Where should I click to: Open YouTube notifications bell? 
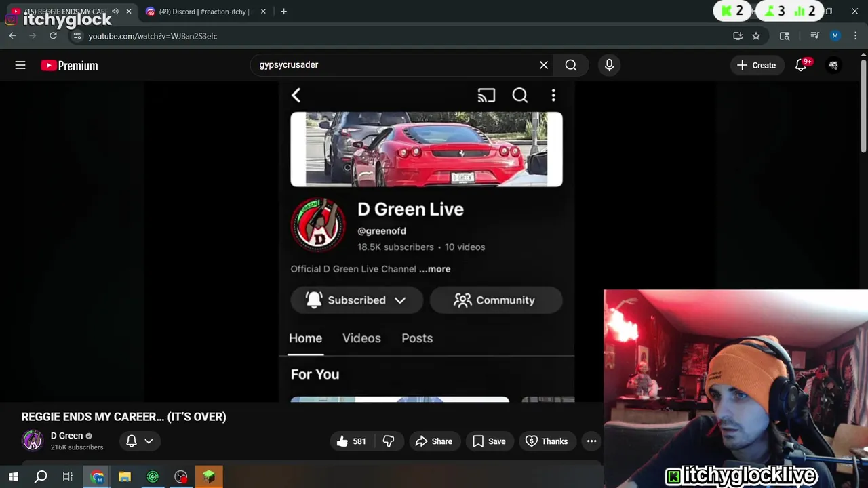pos(801,65)
